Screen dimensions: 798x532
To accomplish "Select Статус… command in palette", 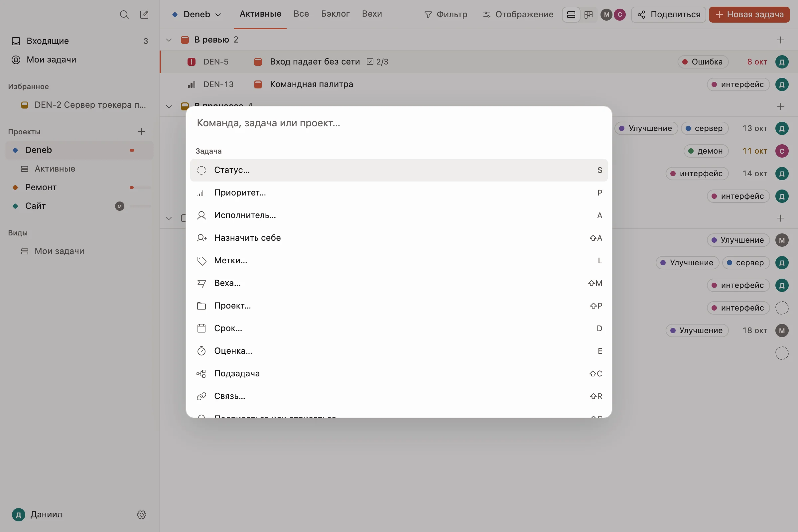I will [399, 170].
